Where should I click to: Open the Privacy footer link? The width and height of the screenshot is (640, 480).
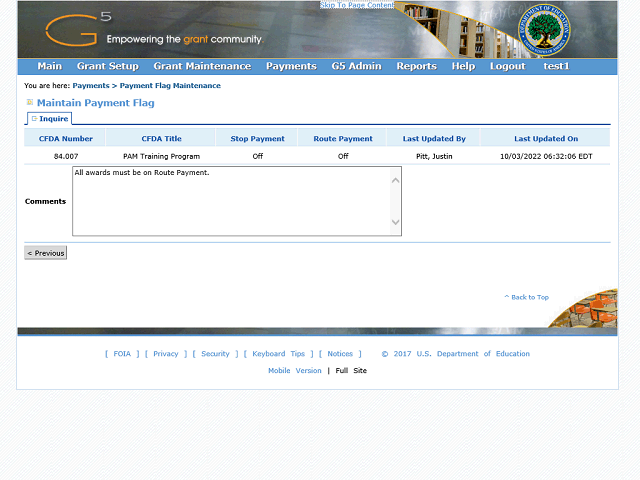click(x=166, y=354)
